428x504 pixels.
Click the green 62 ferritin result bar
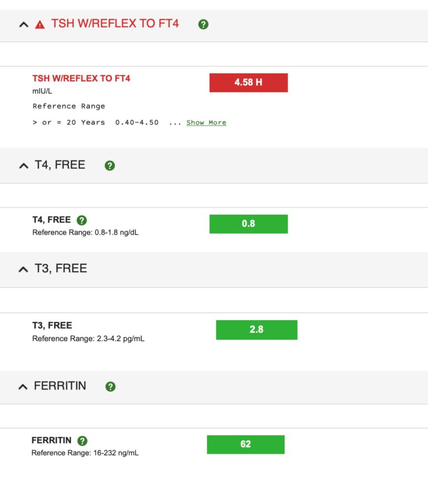[x=245, y=444]
